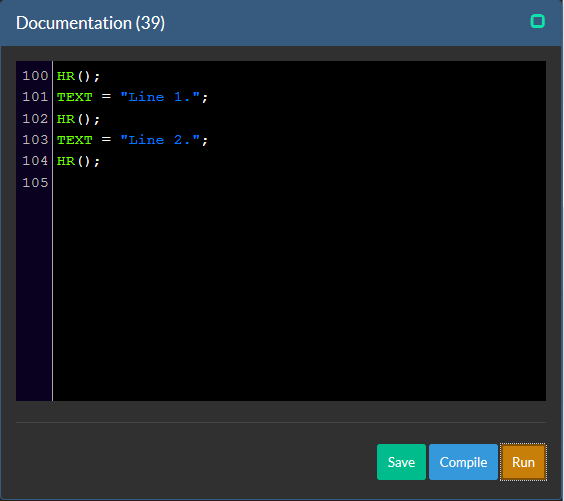Click the string "Line 1." in editor
Image resolution: width=564 pixels, height=501 pixels.
(160, 97)
